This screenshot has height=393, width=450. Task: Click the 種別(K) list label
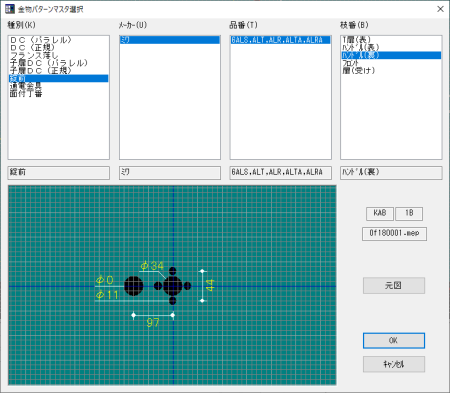(22, 25)
